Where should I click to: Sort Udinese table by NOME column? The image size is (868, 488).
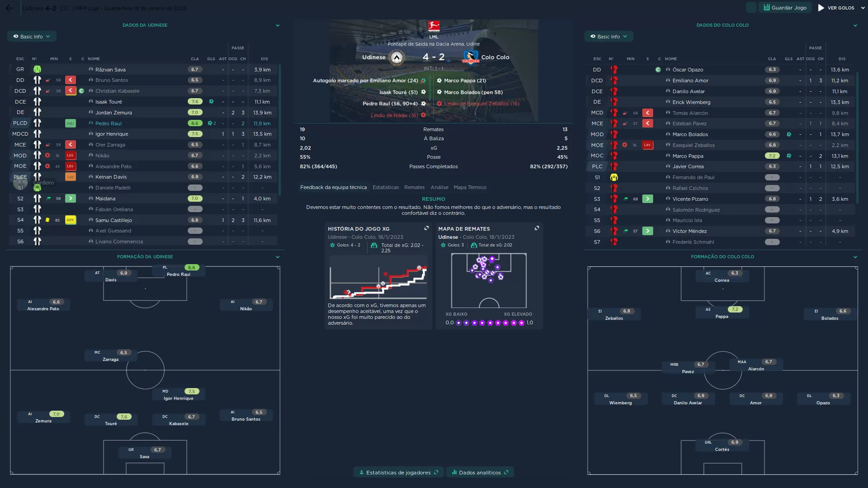coord(94,59)
